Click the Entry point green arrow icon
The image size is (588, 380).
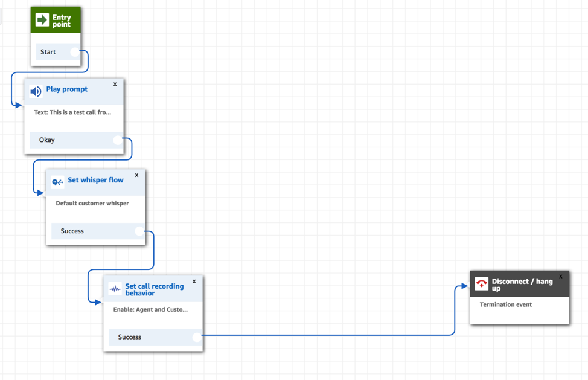point(42,19)
